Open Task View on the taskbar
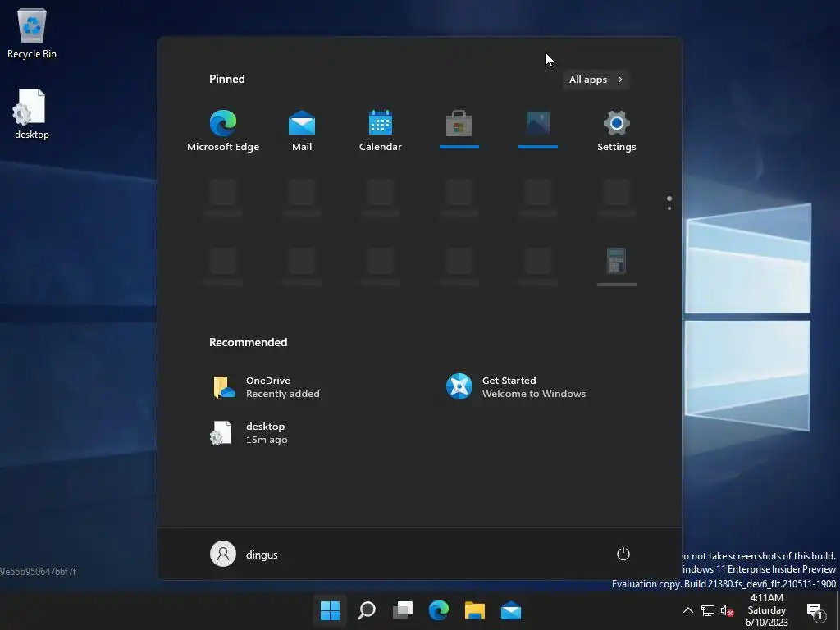Viewport: 840px width, 630px height. (403, 610)
